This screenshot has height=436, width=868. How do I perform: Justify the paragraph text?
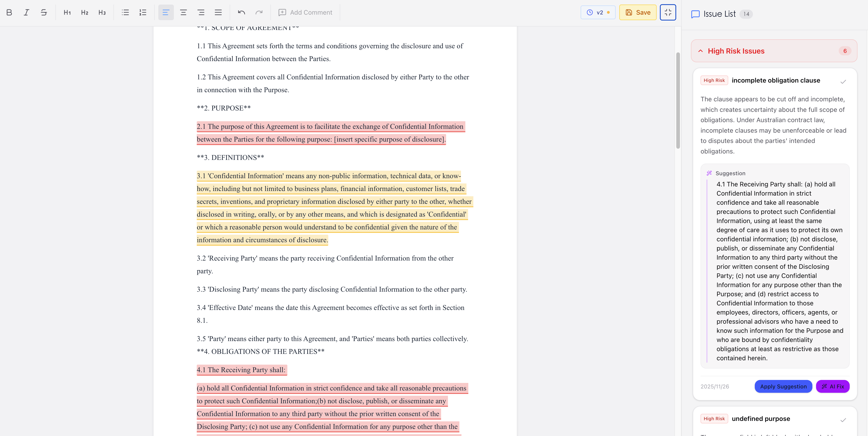click(218, 12)
